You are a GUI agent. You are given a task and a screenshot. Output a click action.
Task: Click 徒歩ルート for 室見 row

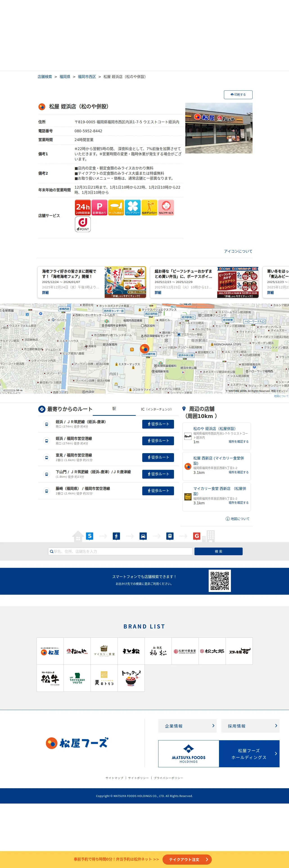pyautogui.click(x=158, y=457)
